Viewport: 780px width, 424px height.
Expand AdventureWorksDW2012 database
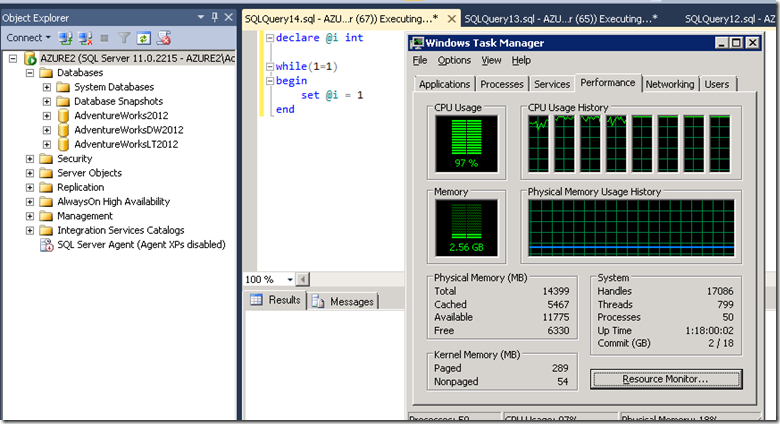click(47, 130)
